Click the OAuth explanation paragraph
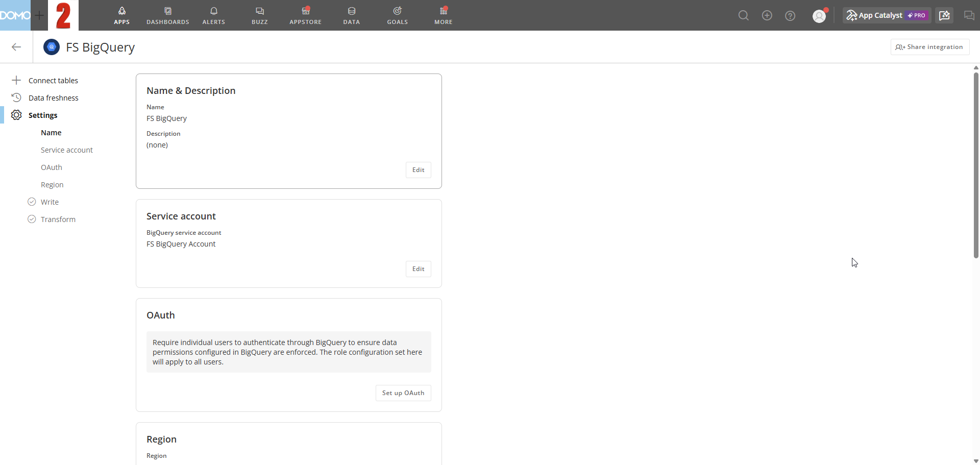This screenshot has height=465, width=980. [287, 352]
